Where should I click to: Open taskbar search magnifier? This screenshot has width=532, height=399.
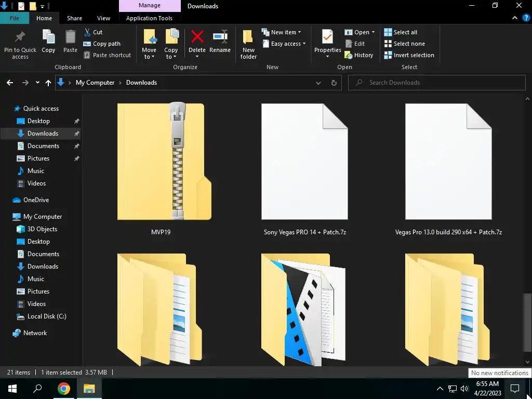pos(37,389)
